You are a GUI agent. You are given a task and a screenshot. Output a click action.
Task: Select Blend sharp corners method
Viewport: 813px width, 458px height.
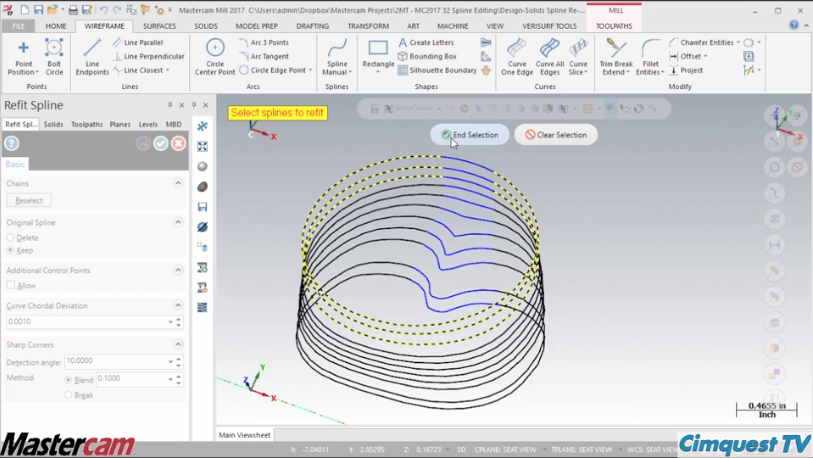coord(68,380)
